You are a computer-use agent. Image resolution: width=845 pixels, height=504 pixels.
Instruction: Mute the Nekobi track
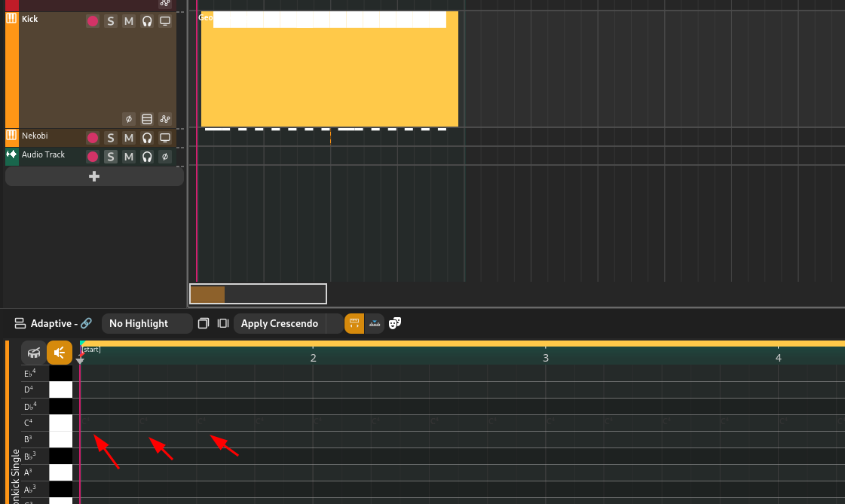pos(129,138)
